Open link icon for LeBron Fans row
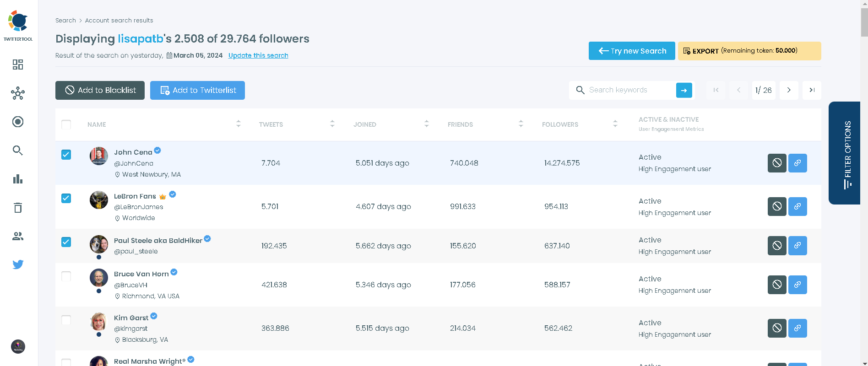Viewport: 868px width, 366px height. pos(797,206)
